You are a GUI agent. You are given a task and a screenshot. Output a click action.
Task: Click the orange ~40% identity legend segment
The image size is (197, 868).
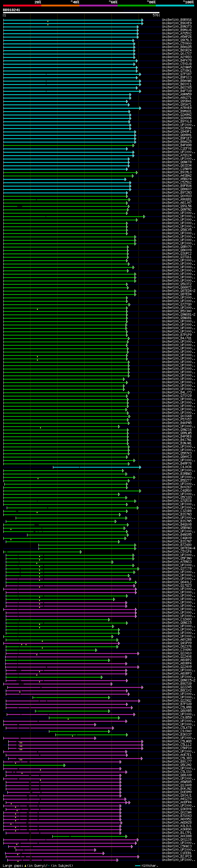point(60,6)
